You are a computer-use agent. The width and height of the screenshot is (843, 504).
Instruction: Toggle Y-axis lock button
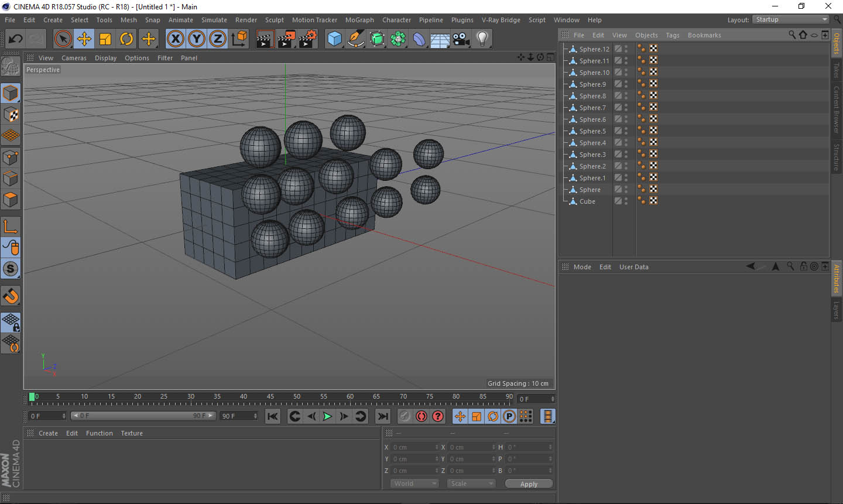(x=197, y=39)
